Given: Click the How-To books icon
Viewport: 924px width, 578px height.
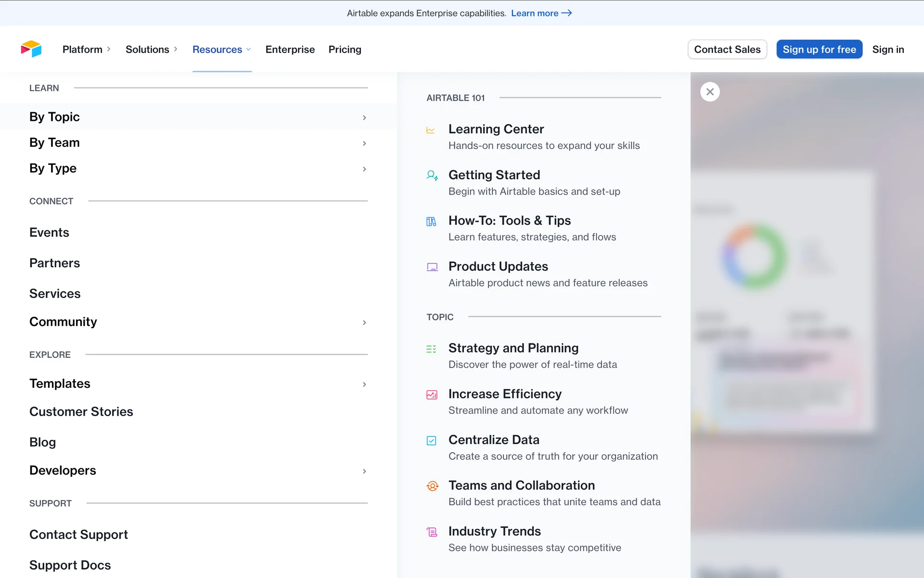Looking at the screenshot, I should point(431,222).
